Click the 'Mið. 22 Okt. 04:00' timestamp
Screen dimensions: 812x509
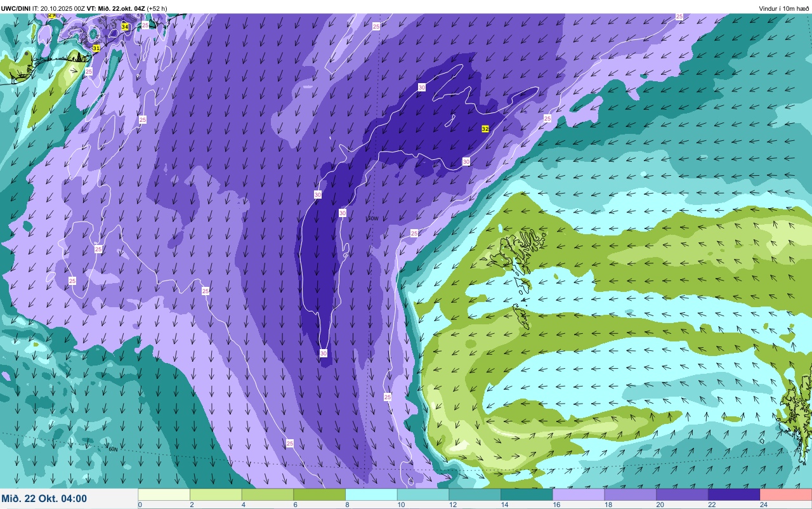click(x=44, y=498)
